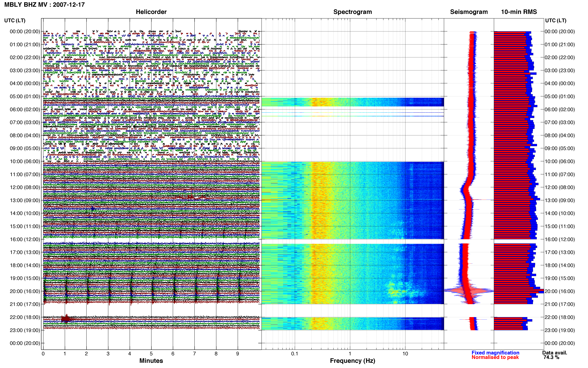This screenshot has width=588, height=368.
Task: Click the left-side "UTC (LT)" axis header
Action: tap(15, 20)
